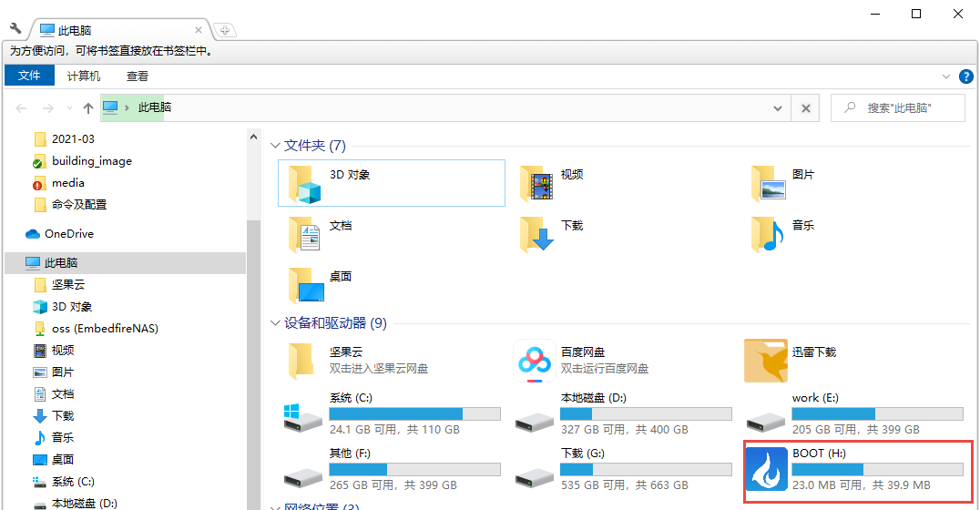The height and width of the screenshot is (510, 980).
Task: Open 下载 in the navigation pane
Action: pos(63,416)
